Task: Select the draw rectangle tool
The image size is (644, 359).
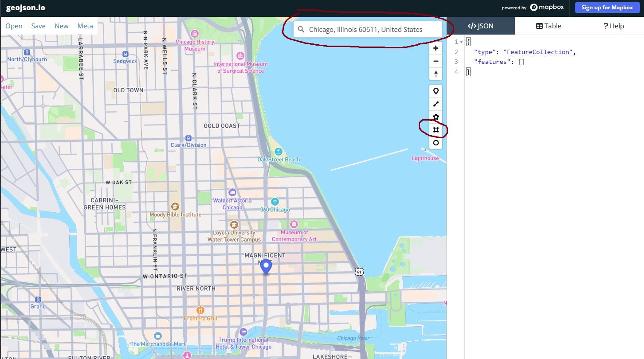Action: (x=436, y=130)
